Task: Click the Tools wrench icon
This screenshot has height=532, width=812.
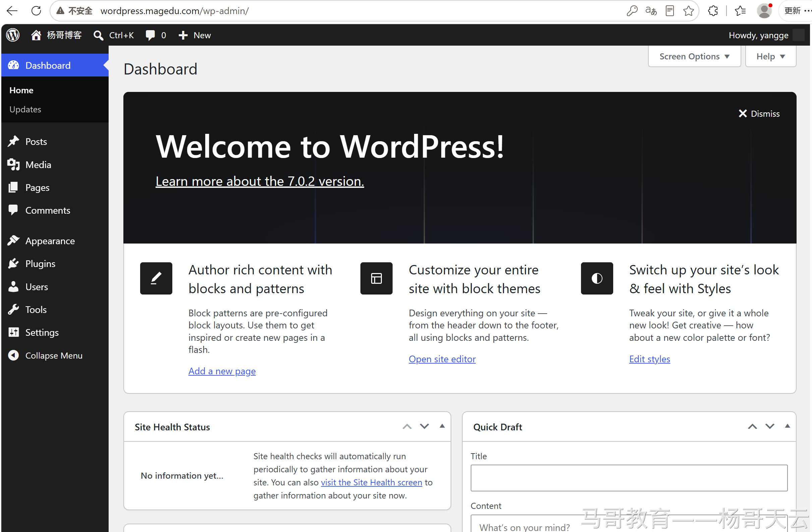Action: (13, 309)
